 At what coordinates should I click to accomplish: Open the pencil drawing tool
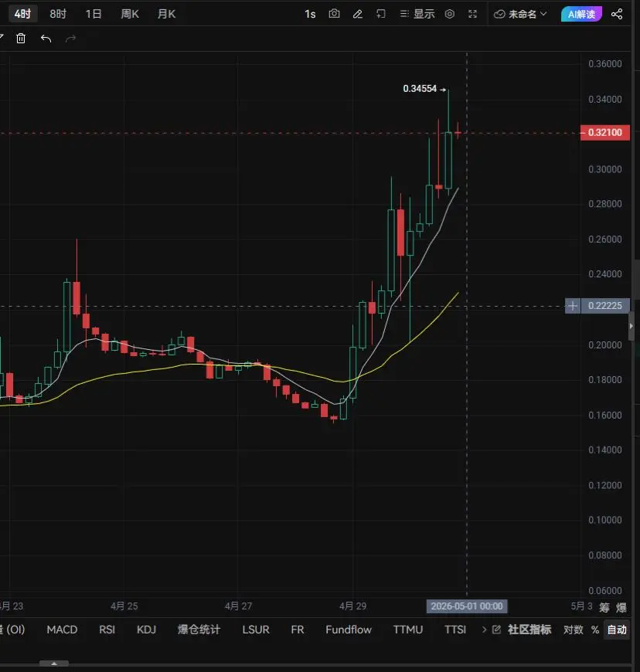coord(357,14)
